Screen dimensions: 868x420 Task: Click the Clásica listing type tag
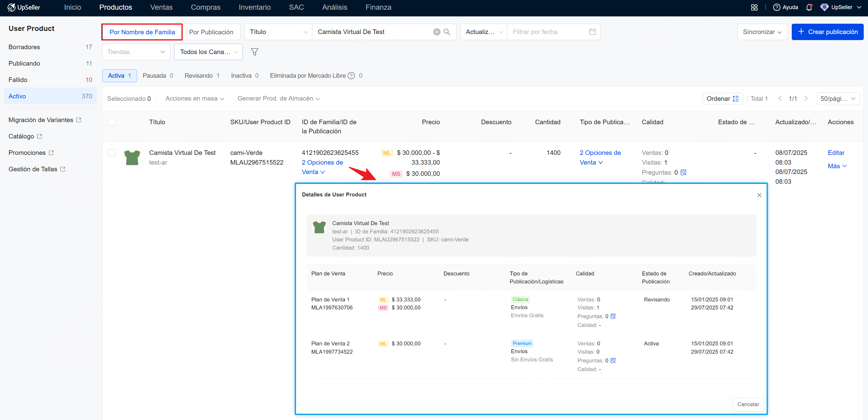click(520, 299)
